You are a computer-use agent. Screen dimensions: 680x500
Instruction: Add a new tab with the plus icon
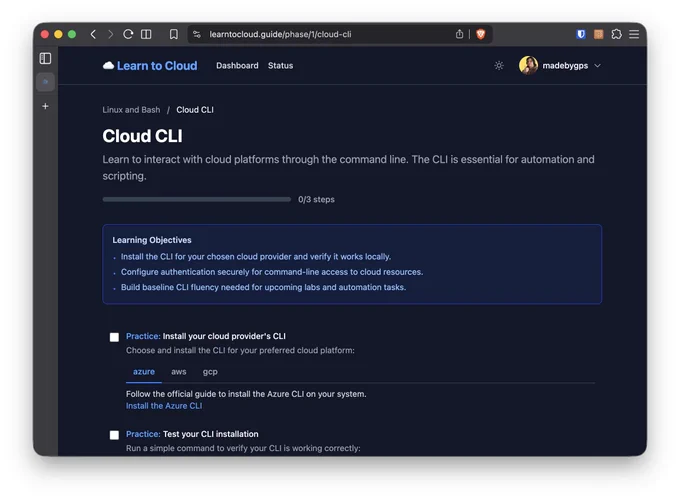coord(46,106)
